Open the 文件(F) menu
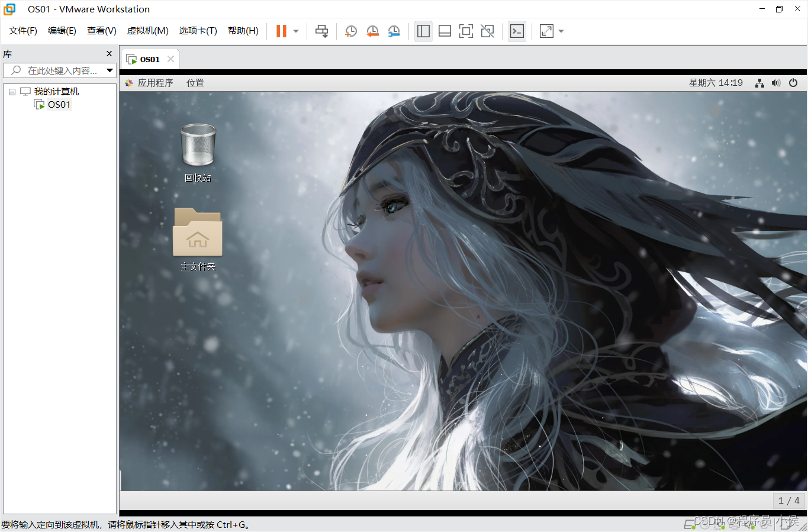 coord(23,31)
